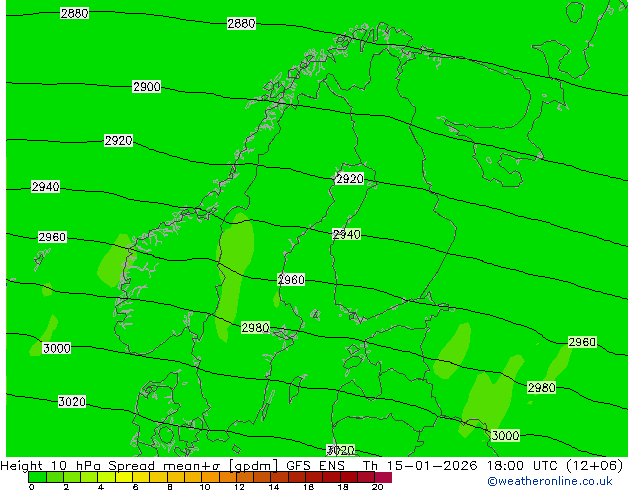The image size is (634, 490).
Task: Click the 2960 label near the right edge
Action: (x=582, y=342)
